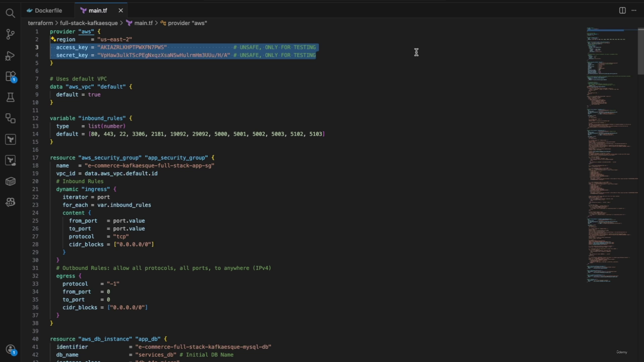Click the minimap code overview

[611, 154]
